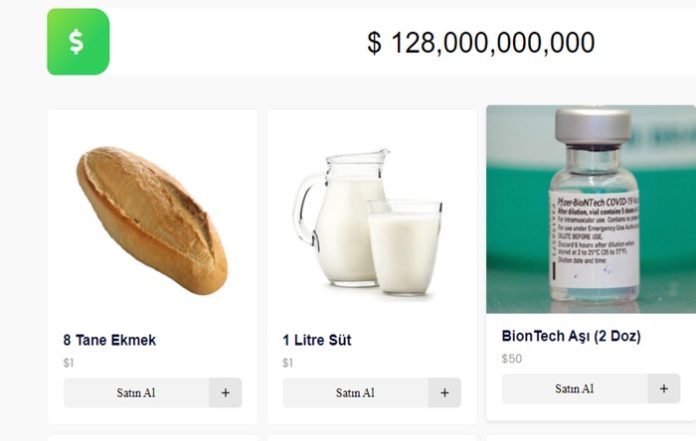Click the $128,000,000,000 balance amount
The image size is (696, 441).
(481, 43)
